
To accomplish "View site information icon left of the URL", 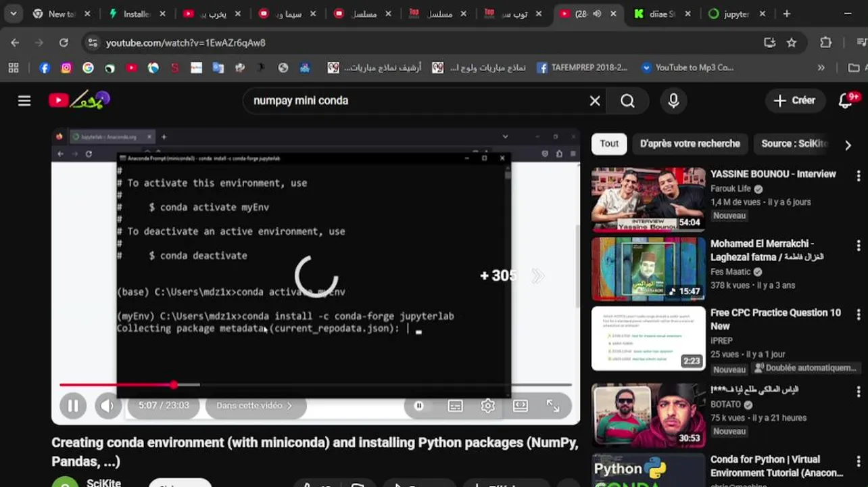I will [92, 43].
